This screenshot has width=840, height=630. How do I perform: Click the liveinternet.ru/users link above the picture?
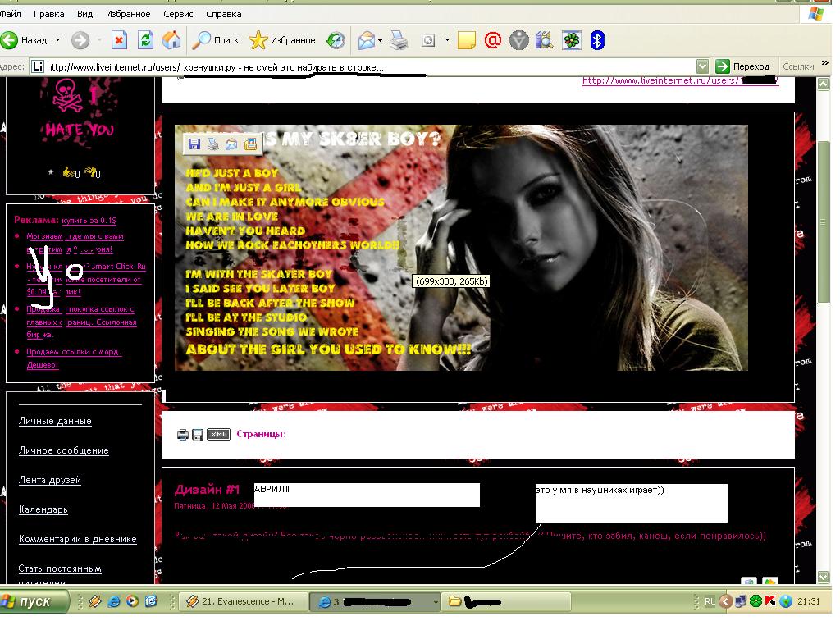pos(680,81)
